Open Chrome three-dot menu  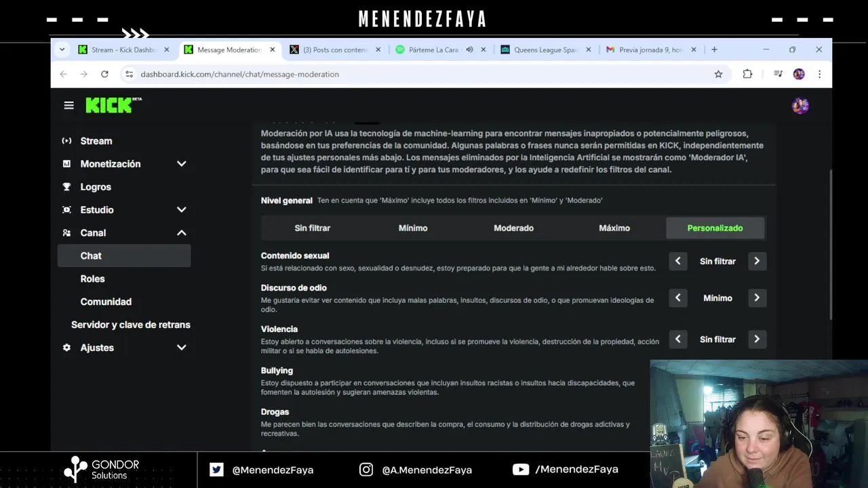point(819,74)
